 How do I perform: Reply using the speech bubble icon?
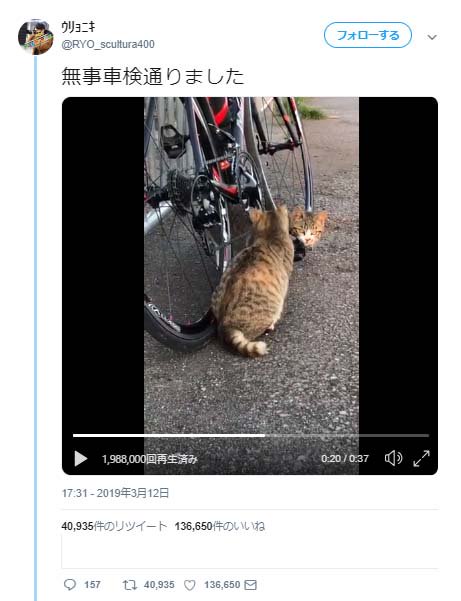(x=70, y=585)
